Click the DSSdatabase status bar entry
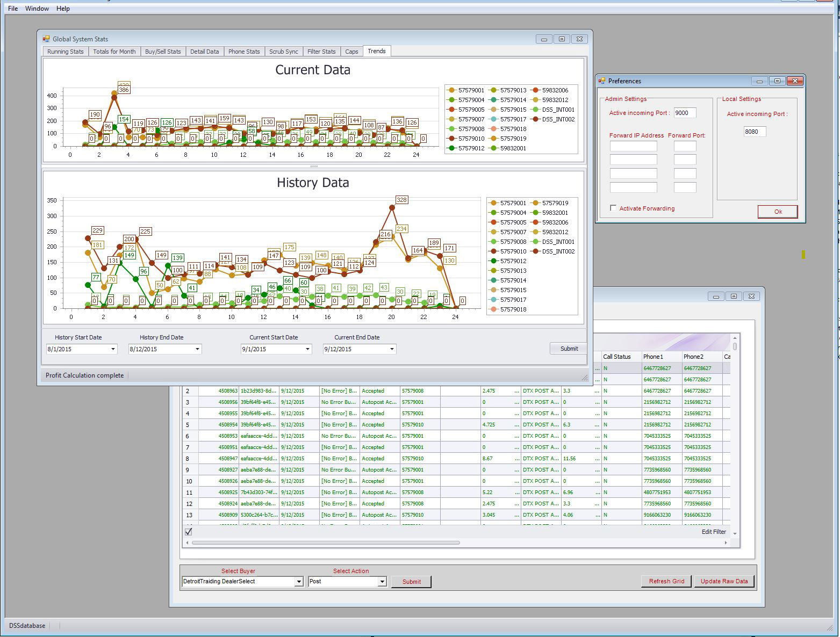This screenshot has width=840, height=637. (x=27, y=626)
